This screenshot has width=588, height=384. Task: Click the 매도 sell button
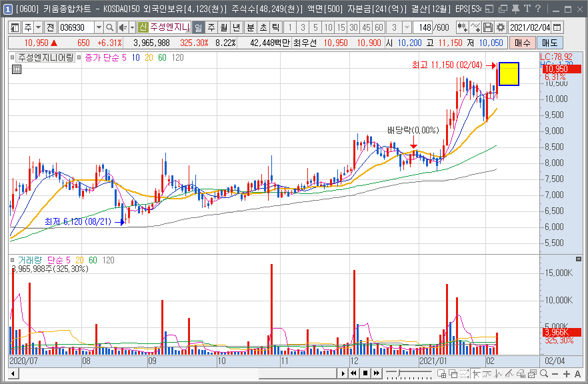550,43
